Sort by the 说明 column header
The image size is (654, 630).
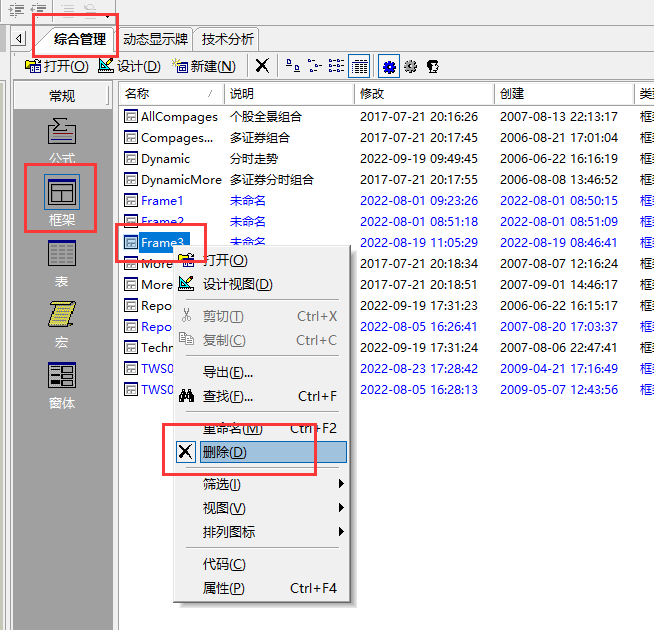pos(289,94)
